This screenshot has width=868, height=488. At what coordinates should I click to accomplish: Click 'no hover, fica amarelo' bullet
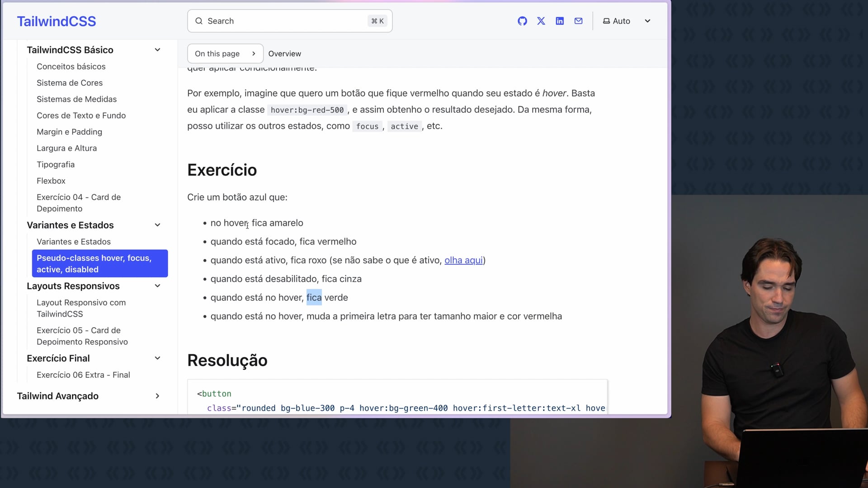[257, 223]
